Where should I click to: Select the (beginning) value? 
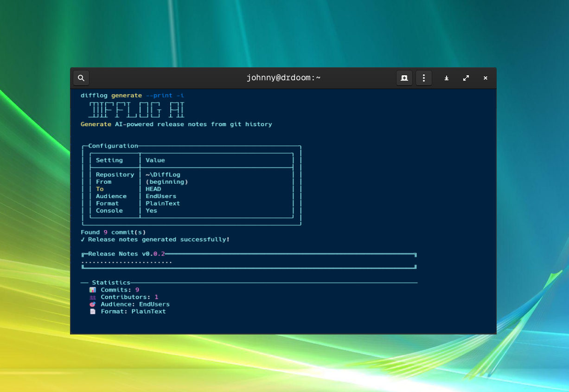click(x=167, y=182)
